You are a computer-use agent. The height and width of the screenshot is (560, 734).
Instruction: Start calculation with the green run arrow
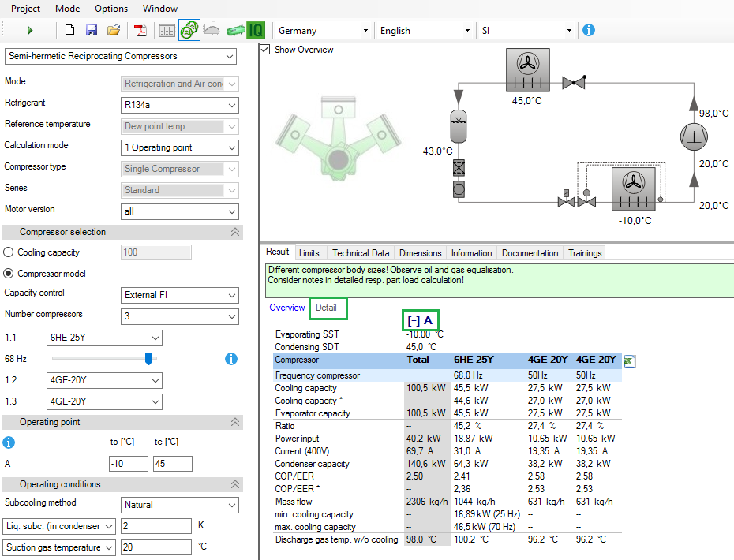click(x=30, y=30)
